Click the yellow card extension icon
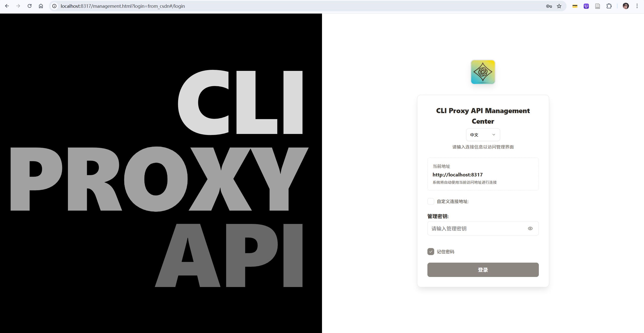This screenshot has width=644, height=333. 575,6
